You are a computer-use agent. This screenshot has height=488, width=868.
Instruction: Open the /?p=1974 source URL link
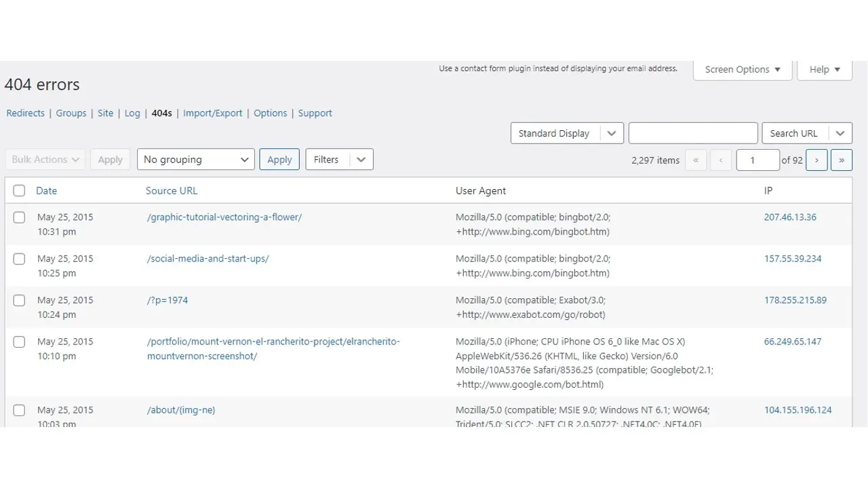pos(167,300)
